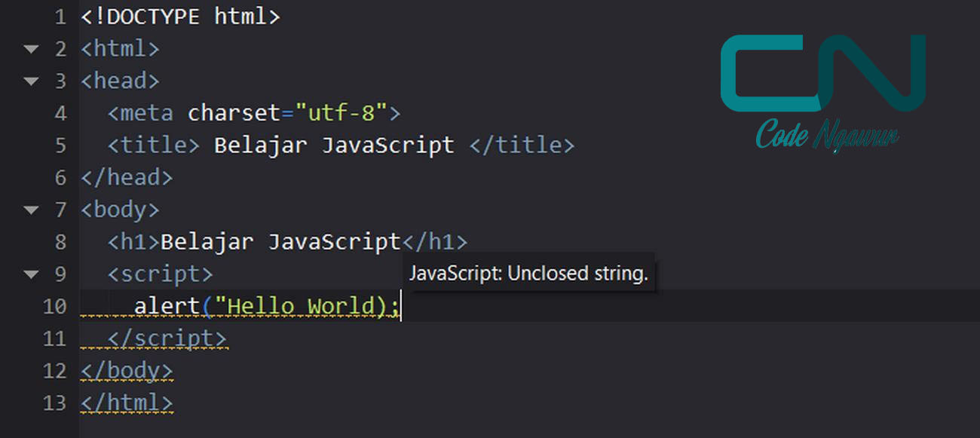Screen dimensions: 980x438
Task: Click the closing </head> tag
Action: coord(127,177)
